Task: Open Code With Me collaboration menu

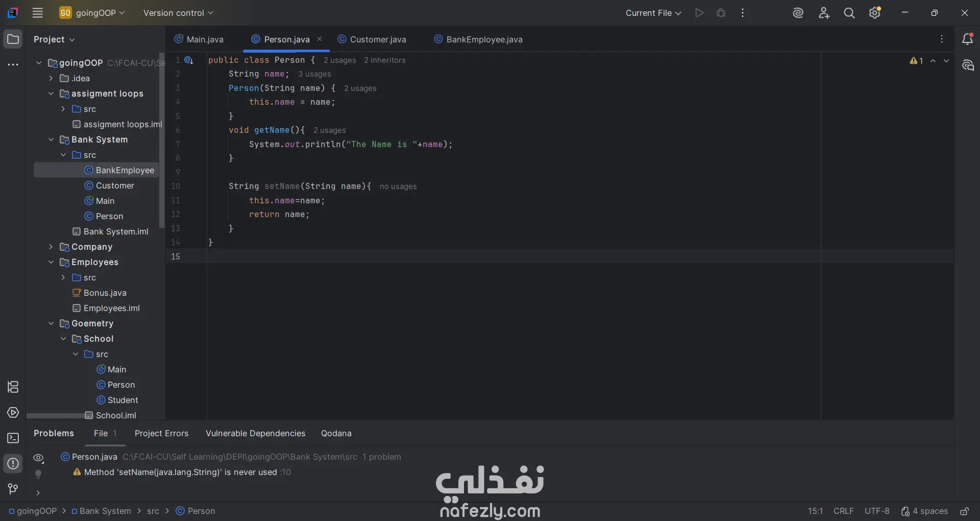Action: click(824, 13)
